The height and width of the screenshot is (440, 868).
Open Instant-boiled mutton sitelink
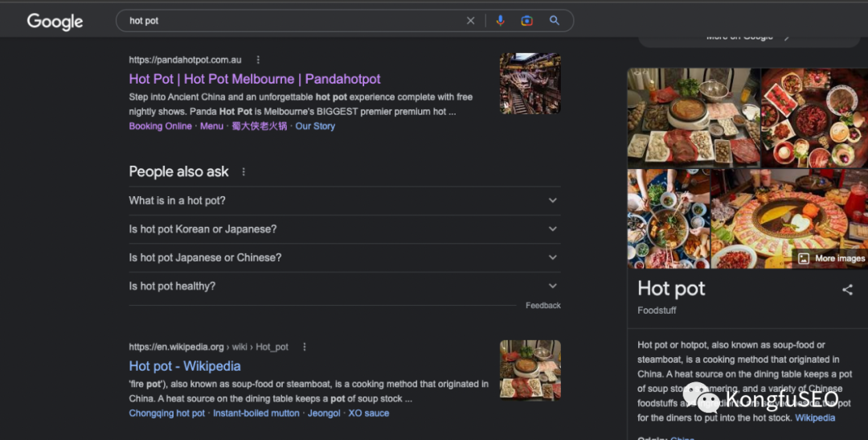[x=256, y=413]
